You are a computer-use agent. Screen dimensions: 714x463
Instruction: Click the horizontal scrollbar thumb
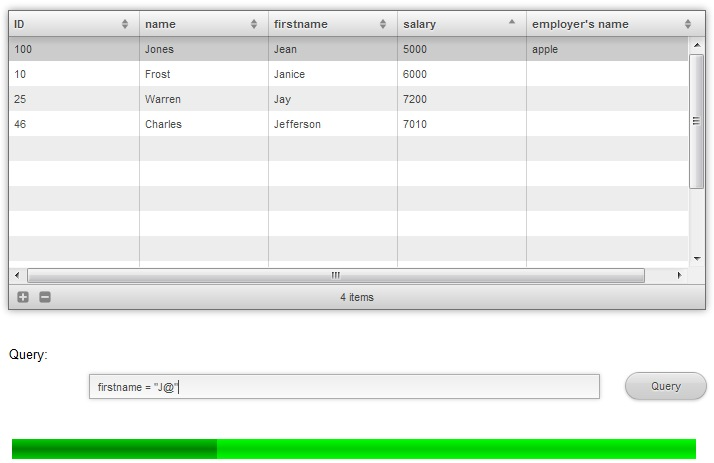336,275
